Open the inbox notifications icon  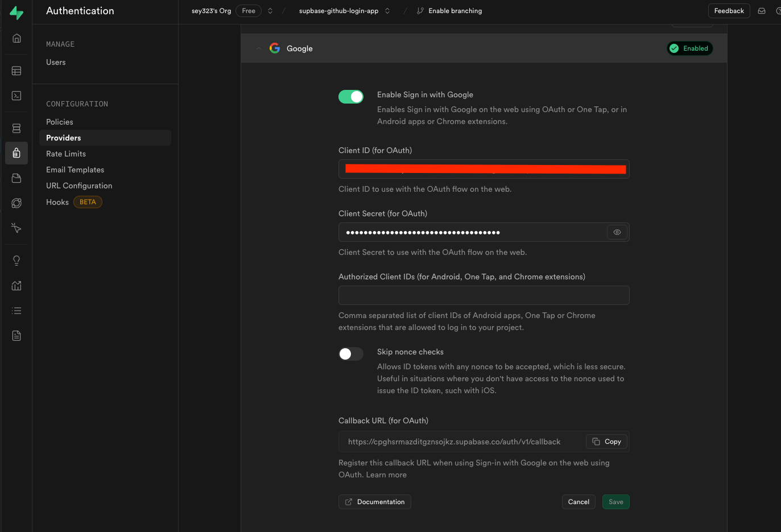[x=762, y=11]
